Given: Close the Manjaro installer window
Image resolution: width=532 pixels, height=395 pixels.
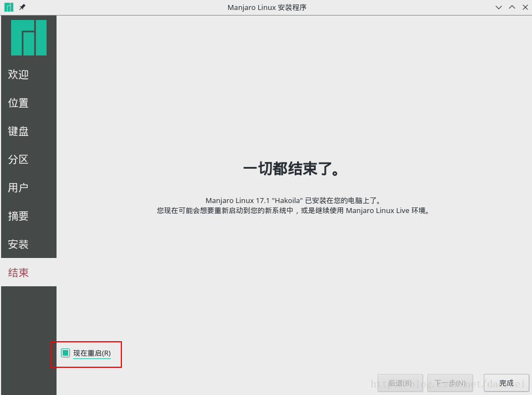Looking at the screenshot, I should point(525,7).
